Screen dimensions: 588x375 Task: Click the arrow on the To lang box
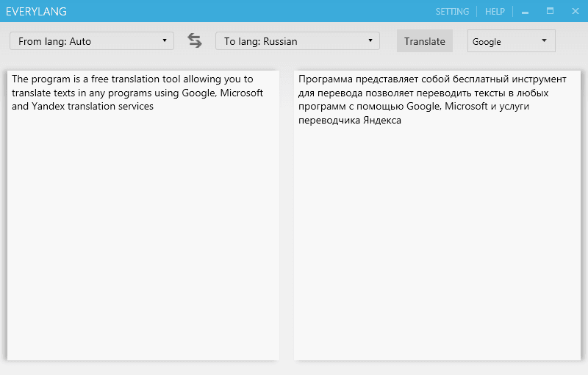pos(370,41)
